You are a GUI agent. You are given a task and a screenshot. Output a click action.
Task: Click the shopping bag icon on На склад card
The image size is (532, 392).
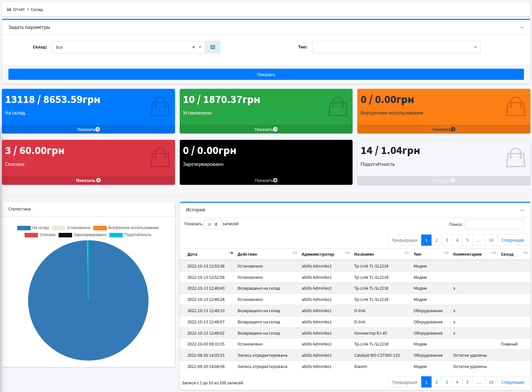160,107
